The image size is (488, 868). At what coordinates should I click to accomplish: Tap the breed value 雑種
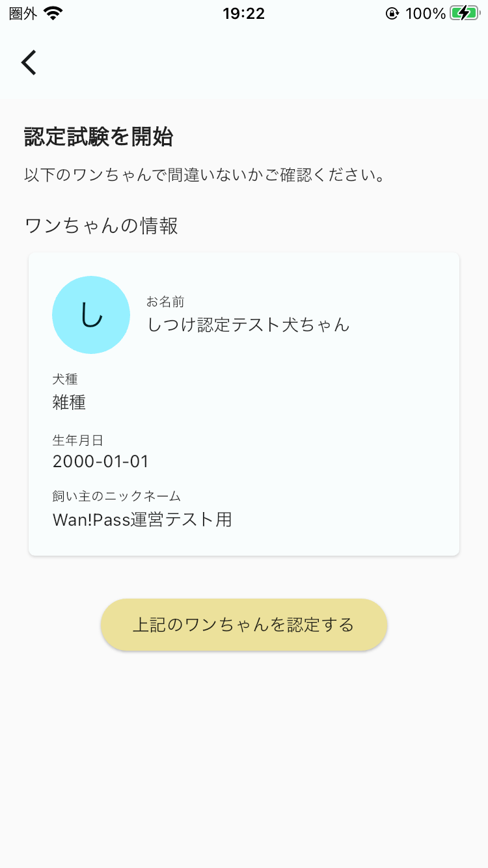[69, 402]
